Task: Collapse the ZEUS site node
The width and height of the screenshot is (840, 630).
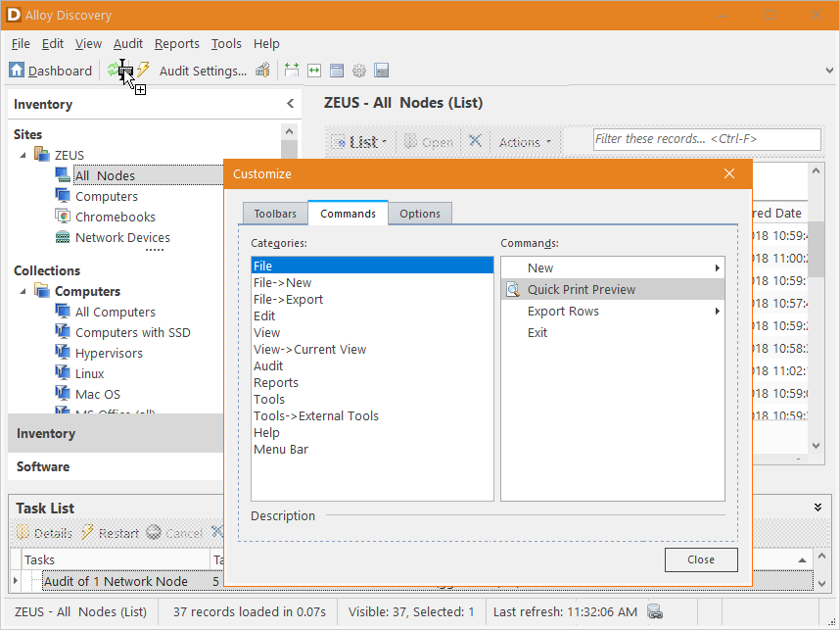Action: (x=23, y=153)
